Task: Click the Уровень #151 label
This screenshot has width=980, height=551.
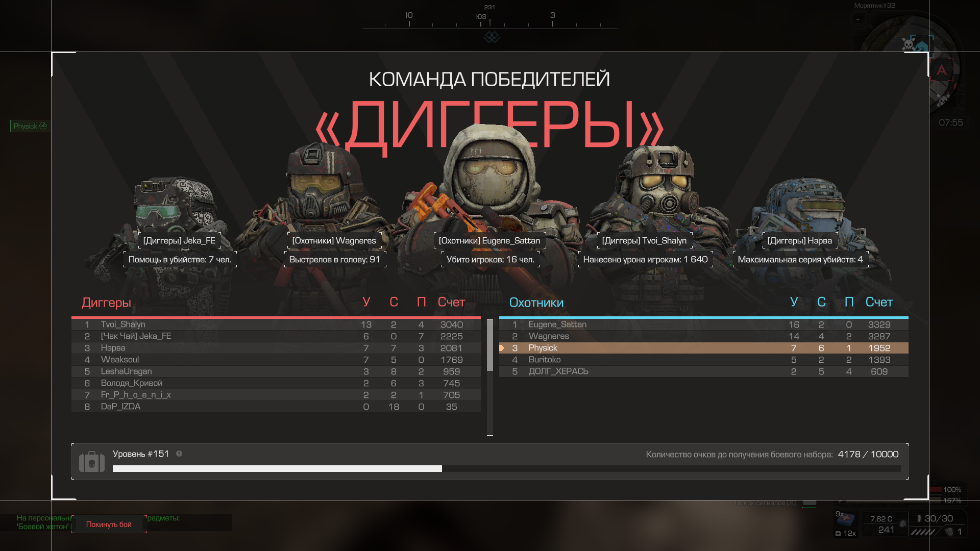Action: tap(141, 454)
